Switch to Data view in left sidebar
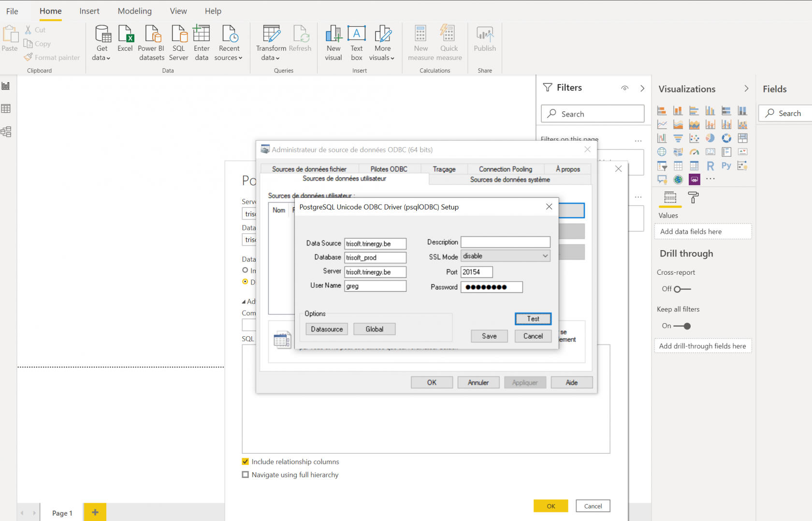 tap(6, 109)
